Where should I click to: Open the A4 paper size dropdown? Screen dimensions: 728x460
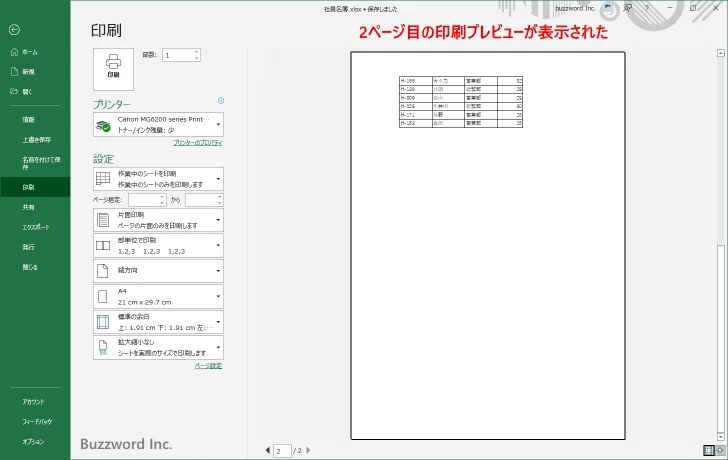coord(158,296)
